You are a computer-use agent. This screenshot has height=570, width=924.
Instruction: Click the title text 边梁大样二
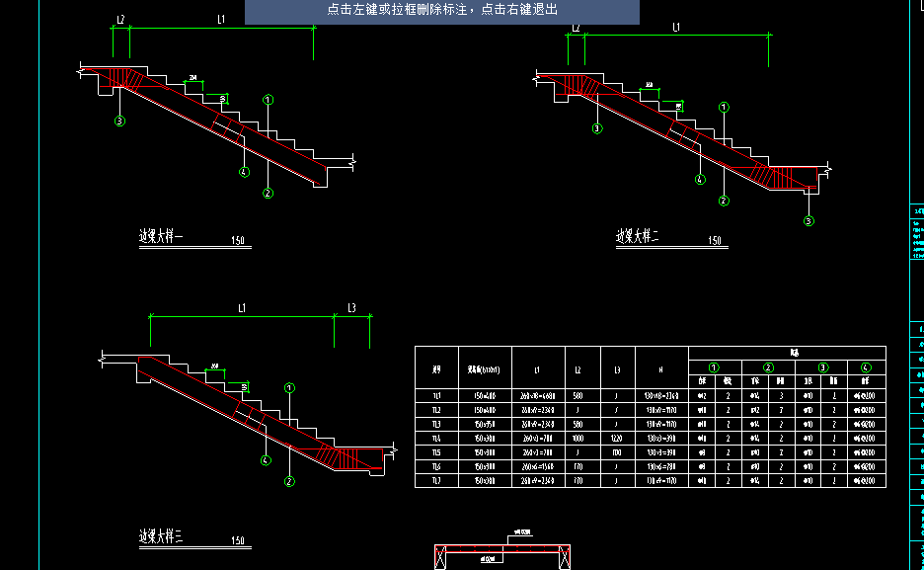click(638, 236)
